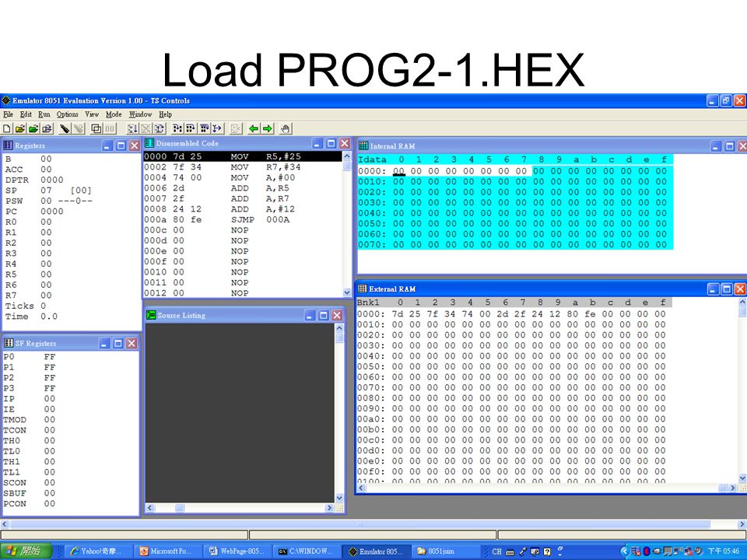This screenshot has width=747, height=560.
Task: Maximize the Disassembled Code window
Action: click(x=331, y=143)
